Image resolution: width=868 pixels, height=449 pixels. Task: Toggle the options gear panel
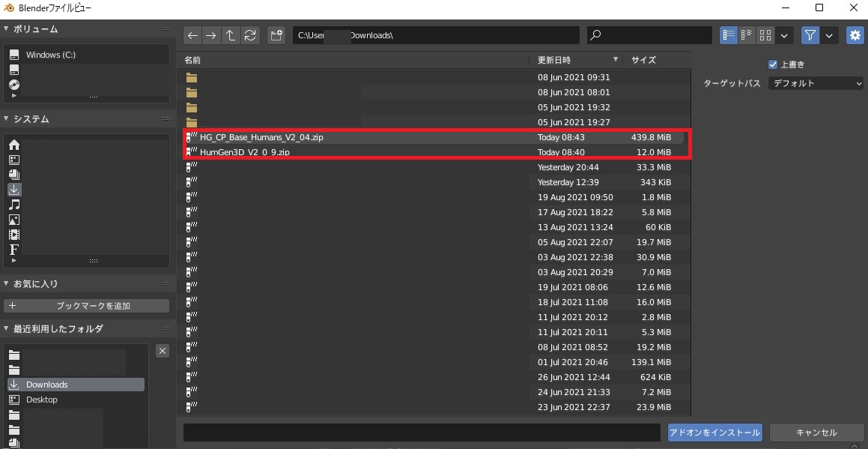[855, 35]
